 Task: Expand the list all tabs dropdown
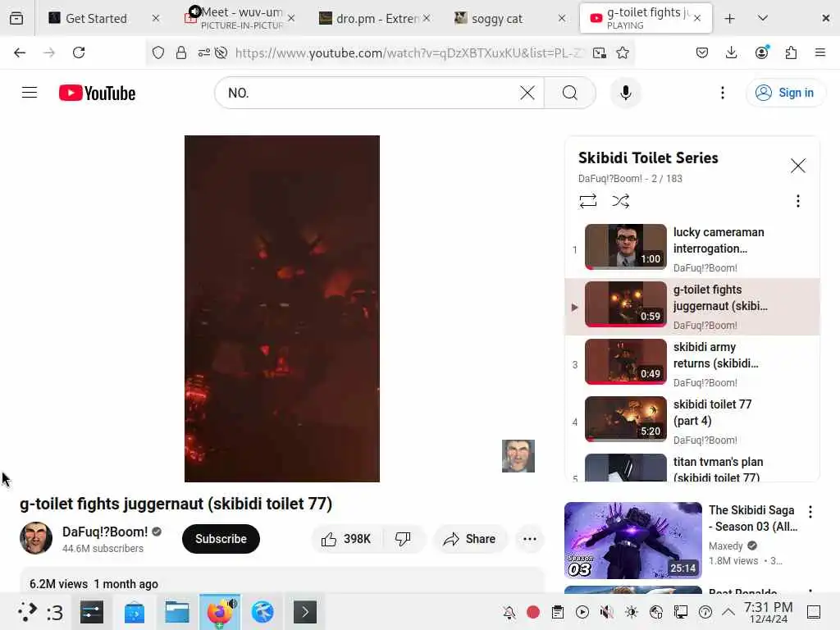(x=763, y=18)
